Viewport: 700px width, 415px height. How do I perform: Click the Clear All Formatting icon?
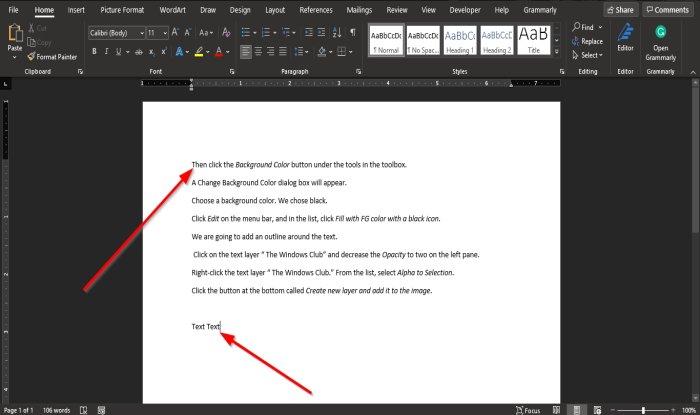227,32
